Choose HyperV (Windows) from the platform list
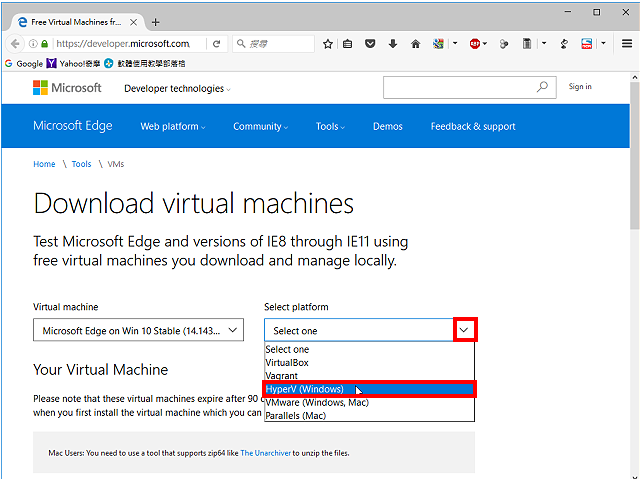The width and height of the screenshot is (640, 479). coord(369,389)
